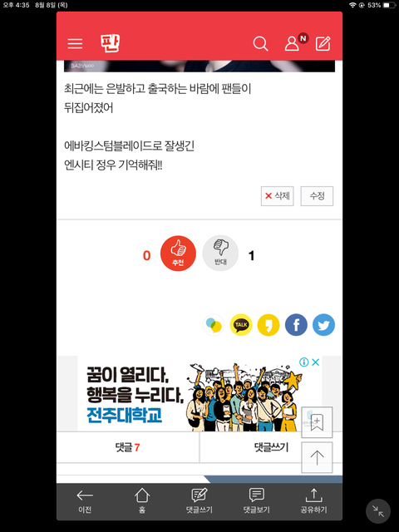Open the hamburger menu
The width and height of the screenshot is (399, 532).
click(x=75, y=44)
